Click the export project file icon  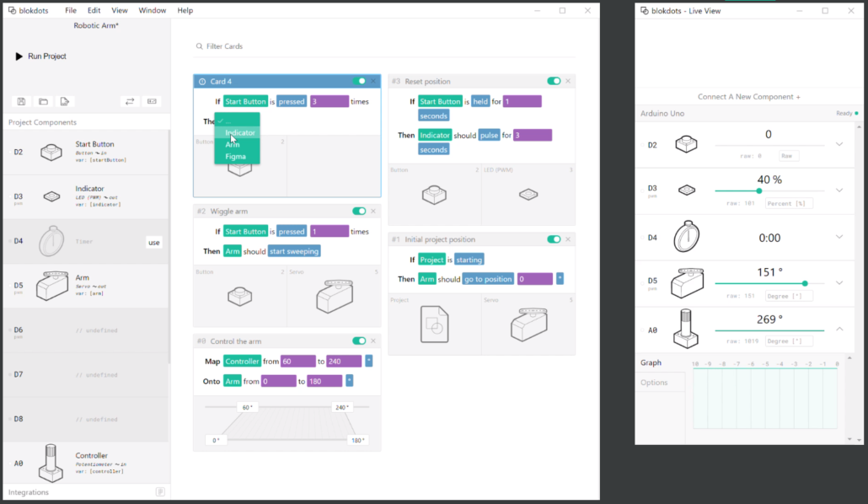64,101
